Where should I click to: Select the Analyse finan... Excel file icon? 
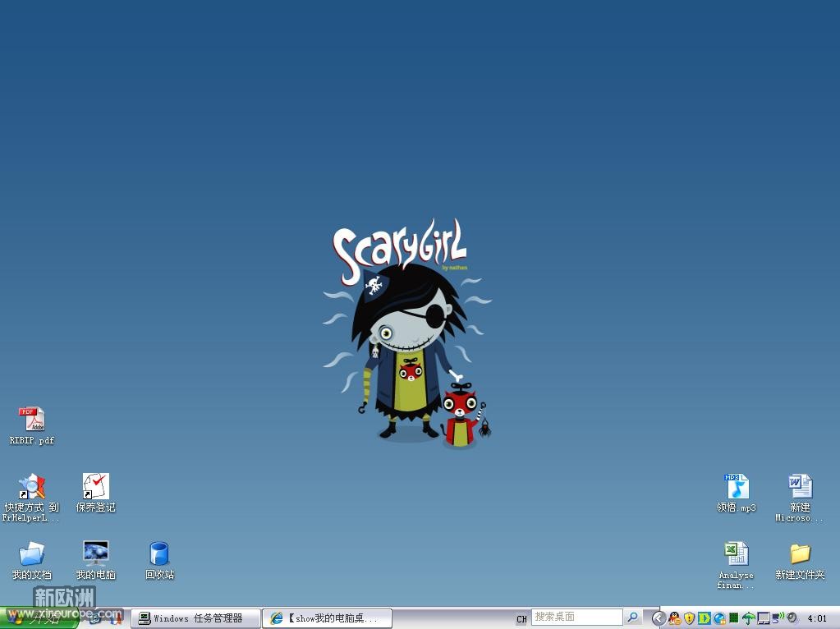[x=737, y=553]
